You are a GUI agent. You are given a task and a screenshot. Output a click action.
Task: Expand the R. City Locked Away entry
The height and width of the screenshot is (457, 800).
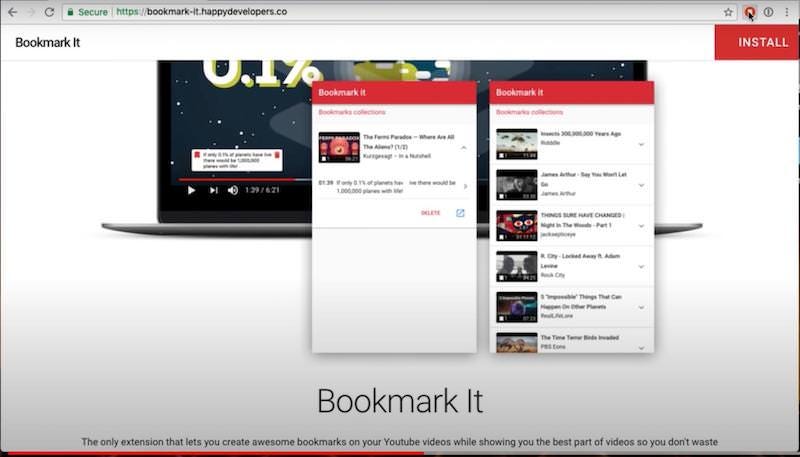[641, 267]
